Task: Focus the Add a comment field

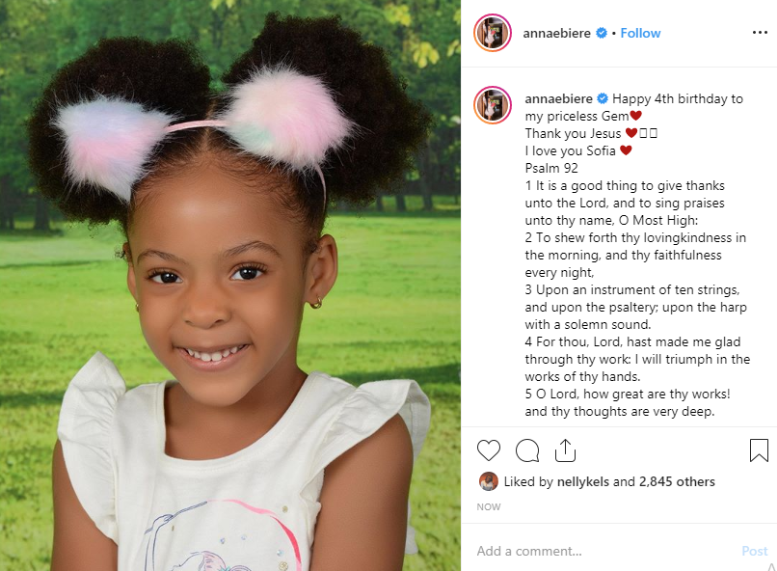Action: tap(605, 551)
